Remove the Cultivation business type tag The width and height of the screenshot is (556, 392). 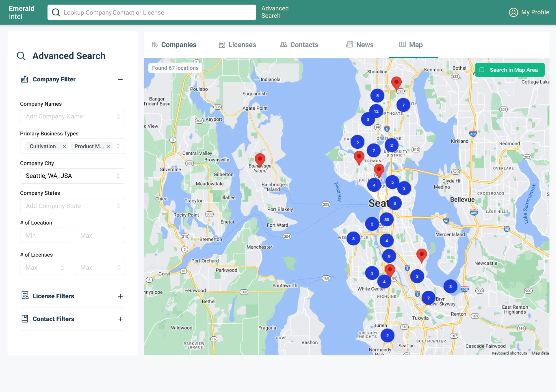point(64,146)
